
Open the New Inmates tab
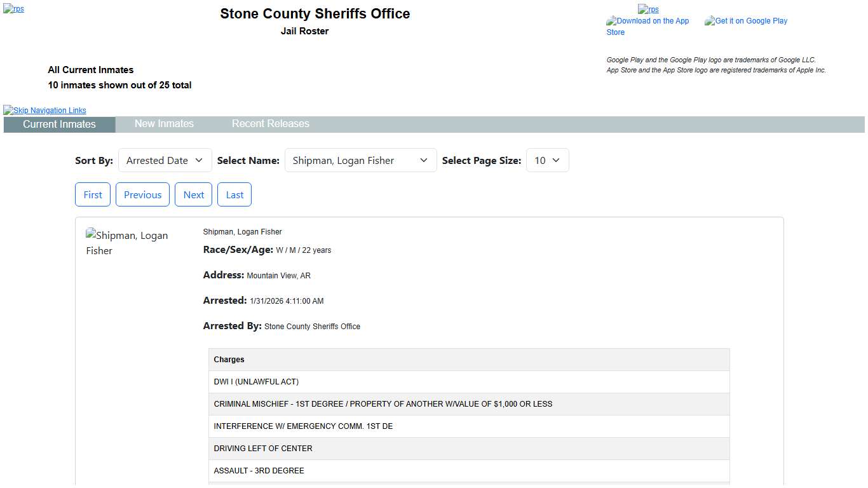tap(164, 124)
